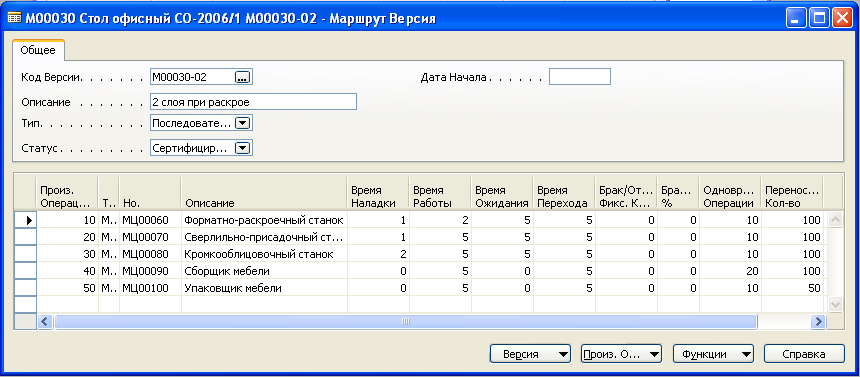Open lookup button next to Код Версии field
This screenshot has height=377, width=860.
pyautogui.click(x=242, y=77)
